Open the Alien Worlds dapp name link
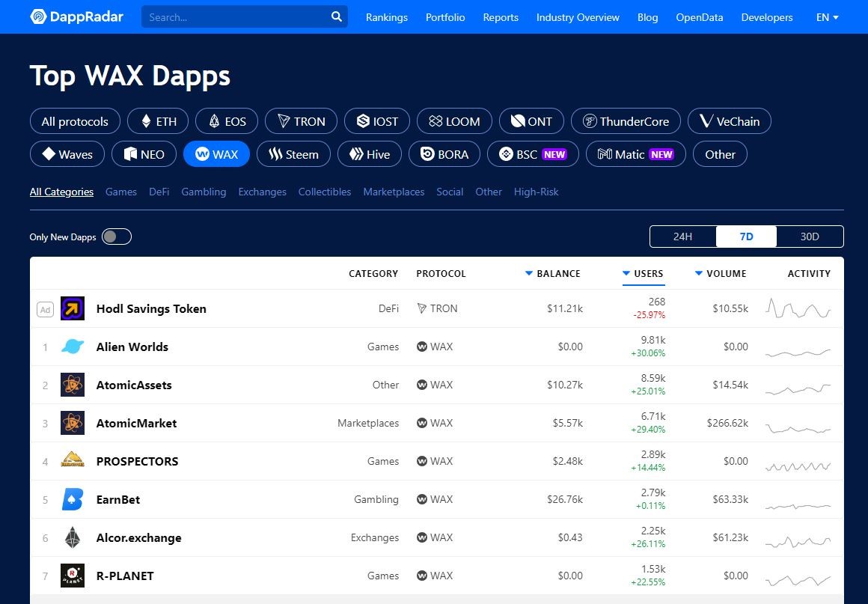This screenshot has height=604, width=868. click(x=132, y=347)
